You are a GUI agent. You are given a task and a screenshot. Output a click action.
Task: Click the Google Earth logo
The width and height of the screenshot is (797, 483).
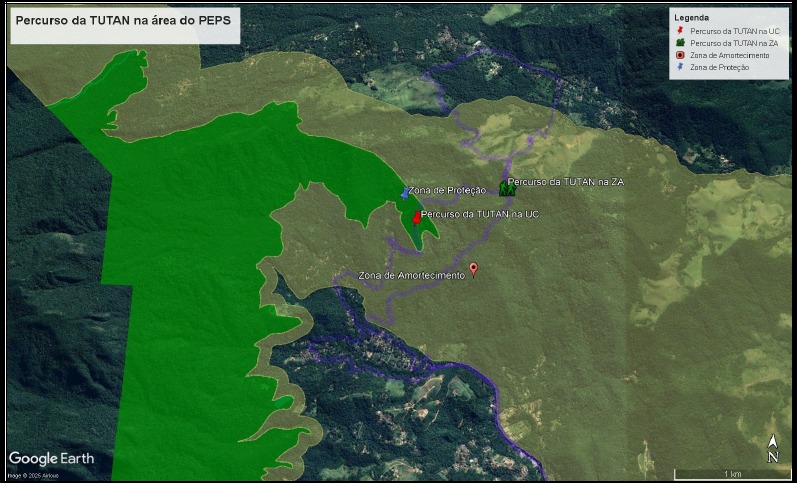pyautogui.click(x=52, y=459)
